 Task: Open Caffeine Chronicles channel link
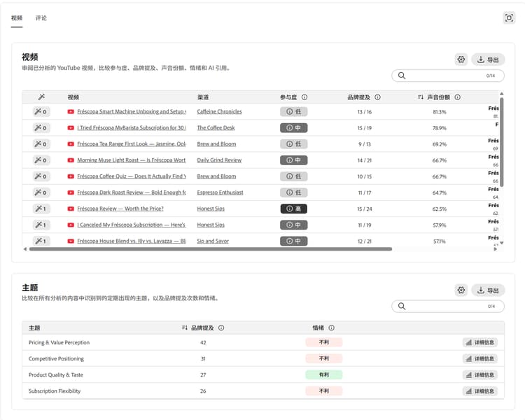click(219, 111)
